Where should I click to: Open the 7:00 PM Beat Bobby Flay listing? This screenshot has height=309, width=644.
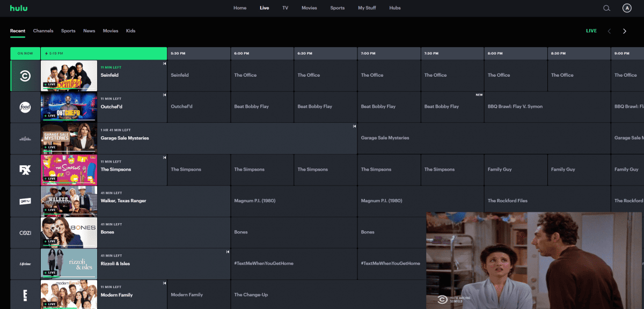click(389, 107)
